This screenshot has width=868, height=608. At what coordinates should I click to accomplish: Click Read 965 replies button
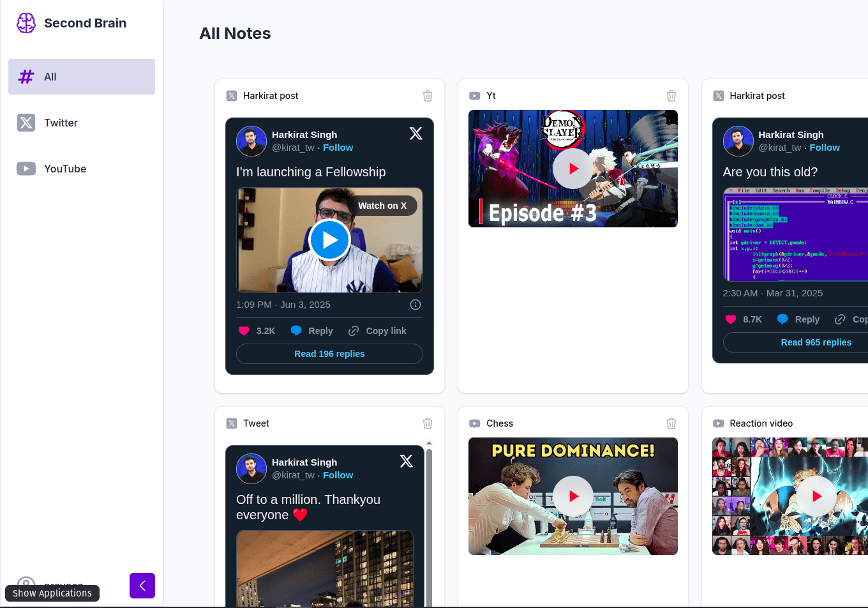tap(816, 342)
